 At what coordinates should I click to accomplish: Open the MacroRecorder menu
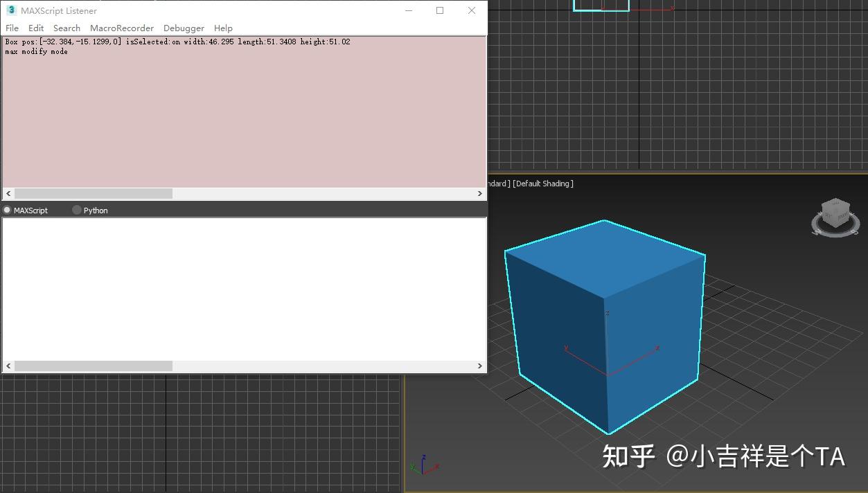tap(122, 28)
